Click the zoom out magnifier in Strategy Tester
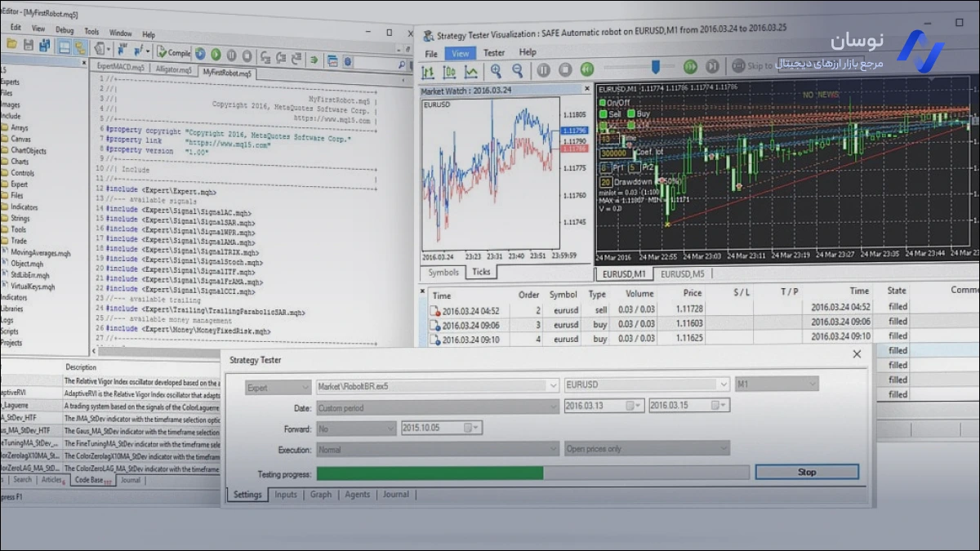The height and width of the screenshot is (551, 980). [x=516, y=71]
